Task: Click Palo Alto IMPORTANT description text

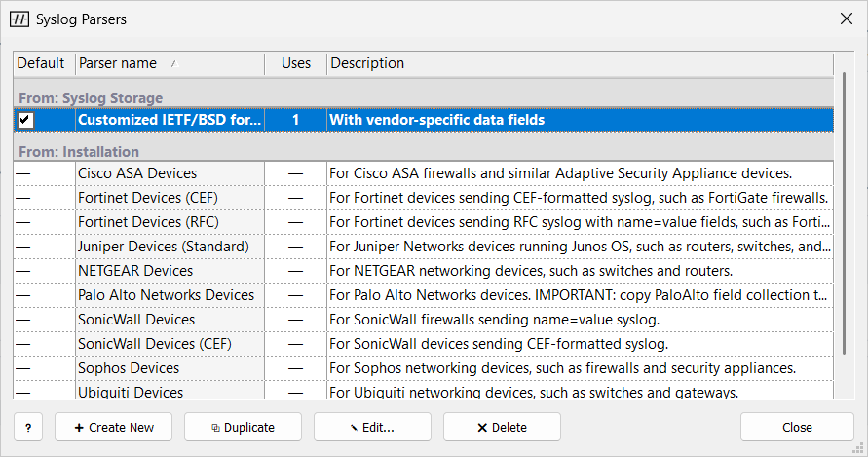Action: click(579, 295)
